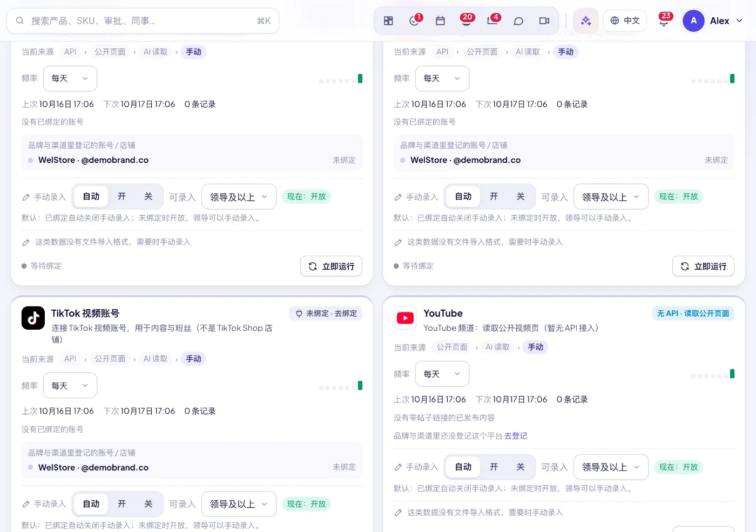Open 每天 frequency dropdown above YouTube card
The width and height of the screenshot is (756, 532).
(x=442, y=79)
